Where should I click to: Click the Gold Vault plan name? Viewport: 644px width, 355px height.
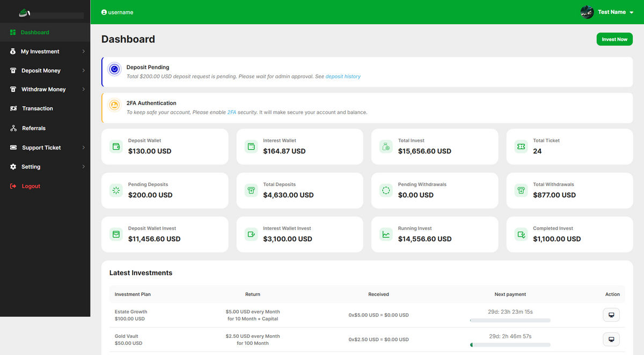pos(127,336)
